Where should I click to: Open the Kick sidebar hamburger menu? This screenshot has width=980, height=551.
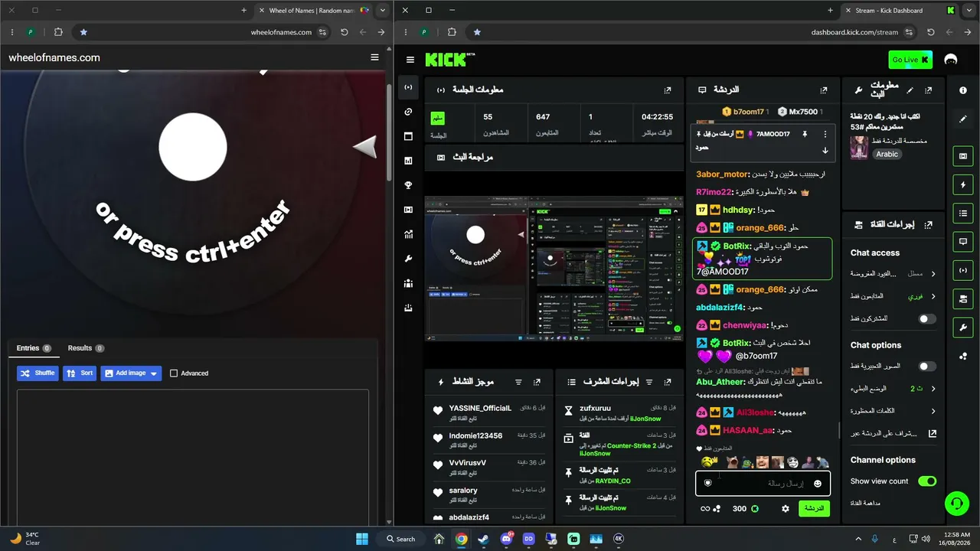410,60
